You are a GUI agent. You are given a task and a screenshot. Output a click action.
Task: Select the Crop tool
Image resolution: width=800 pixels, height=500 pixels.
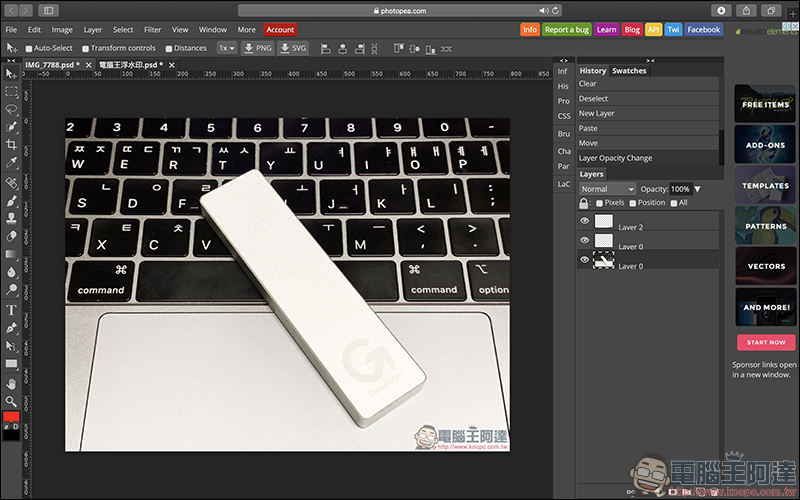coord(11,145)
